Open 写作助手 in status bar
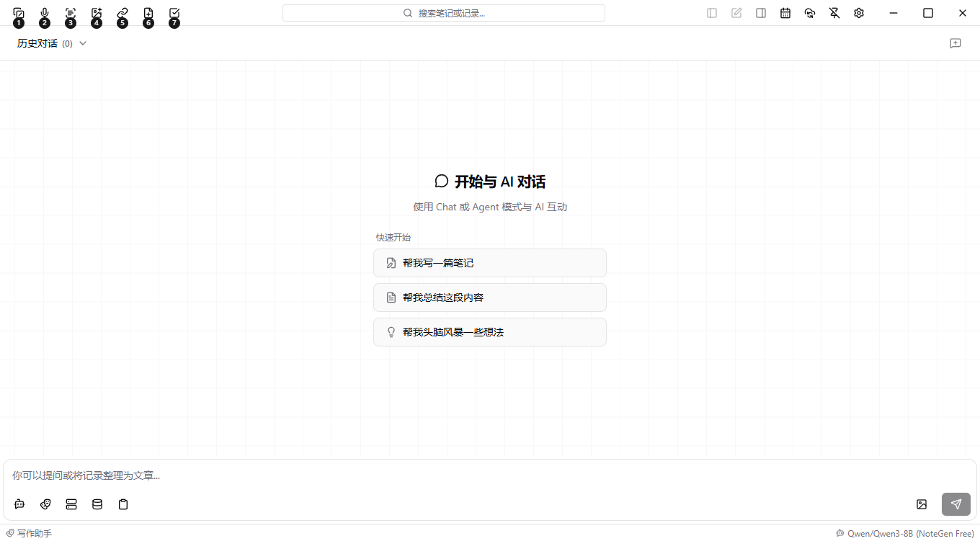980x541 pixels. pos(30,534)
